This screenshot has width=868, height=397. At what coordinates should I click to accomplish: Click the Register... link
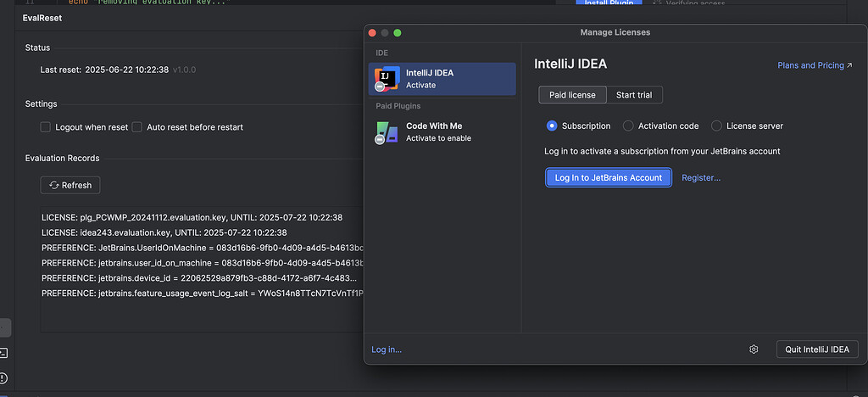coord(701,177)
